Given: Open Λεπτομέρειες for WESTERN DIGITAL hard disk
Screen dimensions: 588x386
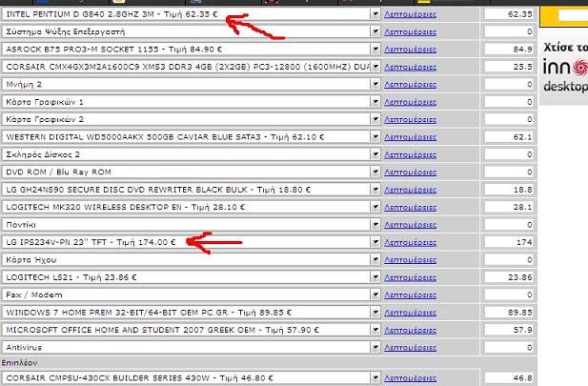Looking at the screenshot, I should (x=410, y=137).
